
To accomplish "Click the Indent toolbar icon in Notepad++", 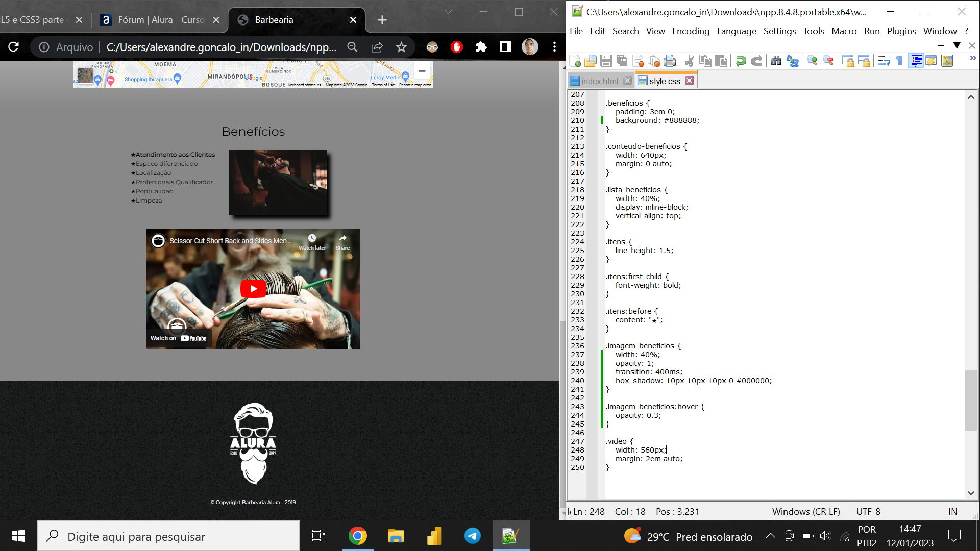I will coord(916,61).
